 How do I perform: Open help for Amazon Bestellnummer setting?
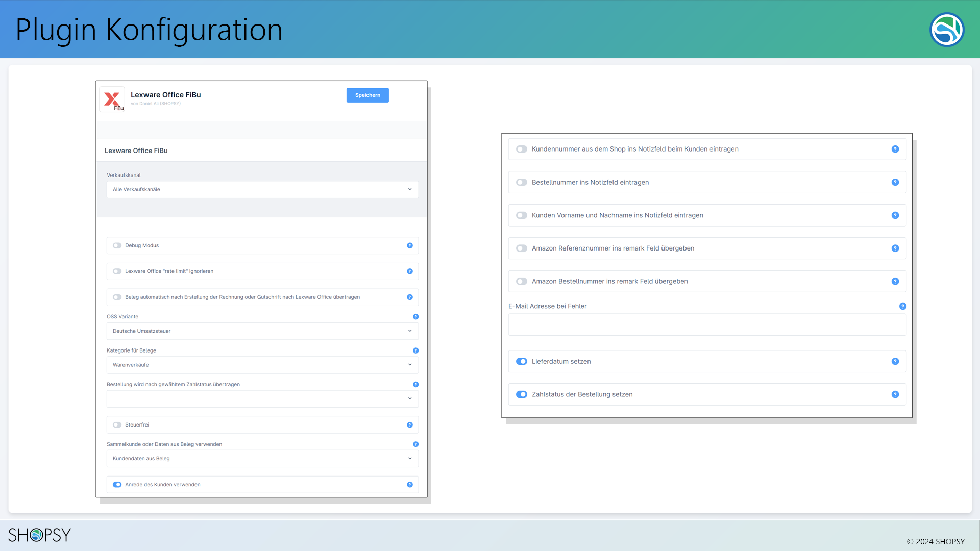point(895,282)
